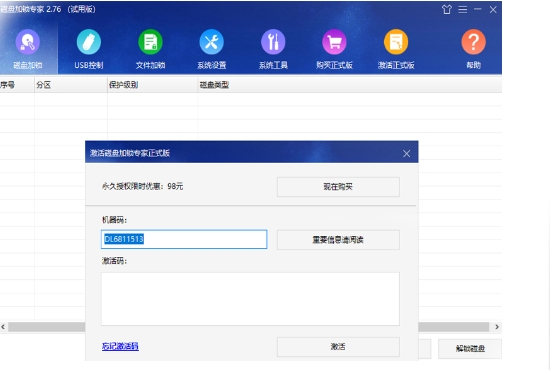Click the 重要信息请阅读 button

[338, 240]
